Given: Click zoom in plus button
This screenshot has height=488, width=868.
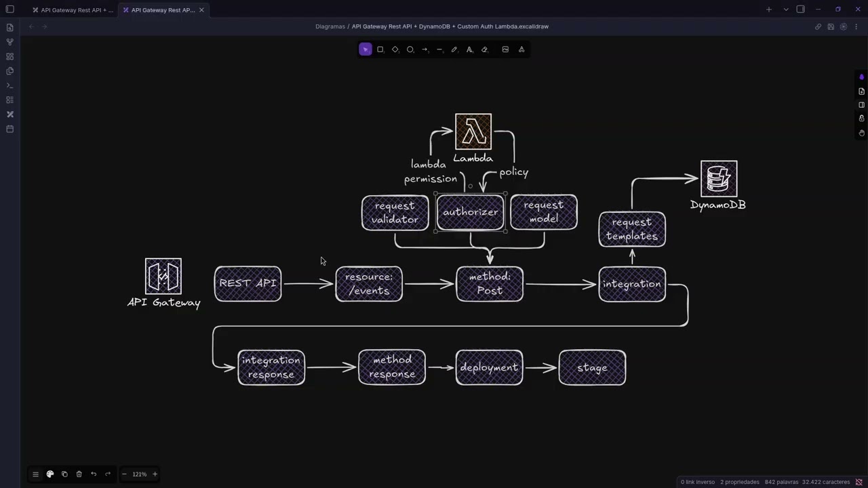Looking at the screenshot, I should coord(155,474).
